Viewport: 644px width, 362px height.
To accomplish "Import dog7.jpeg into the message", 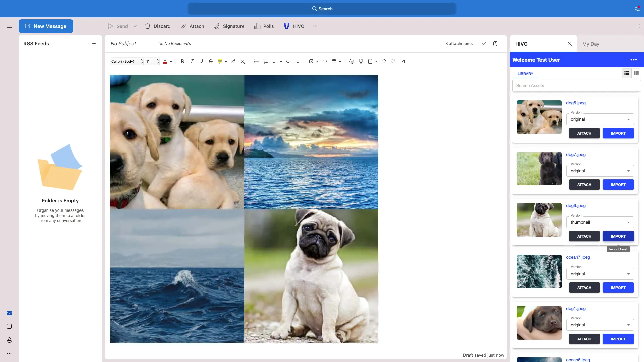I will point(618,185).
